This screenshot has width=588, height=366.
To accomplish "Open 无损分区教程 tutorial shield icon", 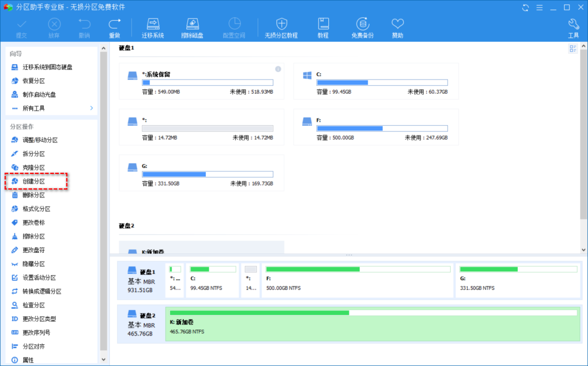I will pos(281,28).
